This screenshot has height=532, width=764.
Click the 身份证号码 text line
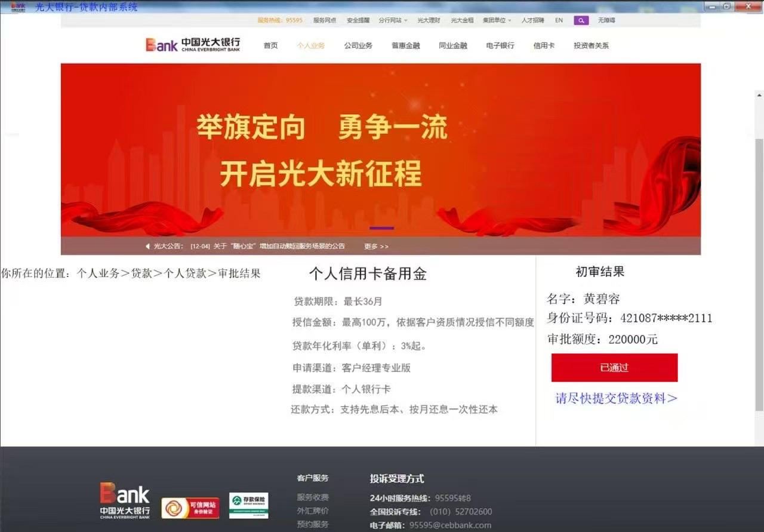coord(630,318)
